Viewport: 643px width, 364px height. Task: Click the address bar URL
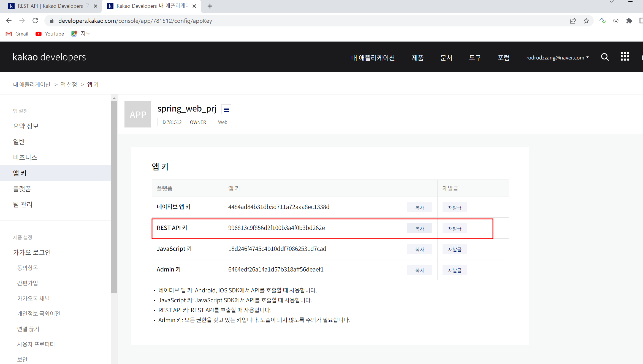pyautogui.click(x=135, y=21)
